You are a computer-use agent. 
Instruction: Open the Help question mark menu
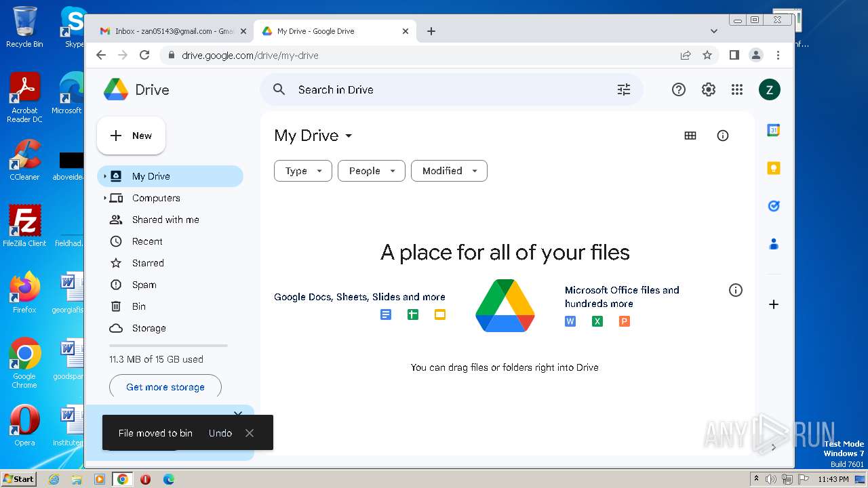pyautogui.click(x=679, y=89)
